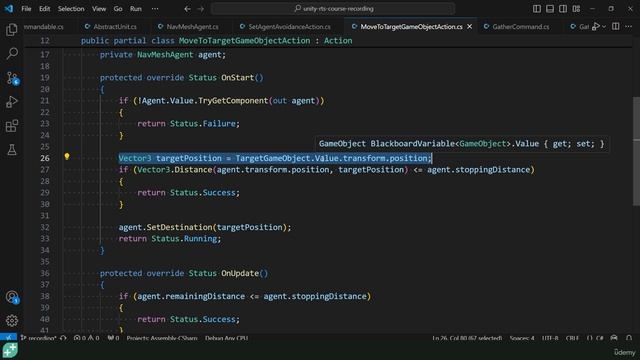The image size is (640, 360).
Task: Open the Explorer view in activity bar
Action: 12,30
